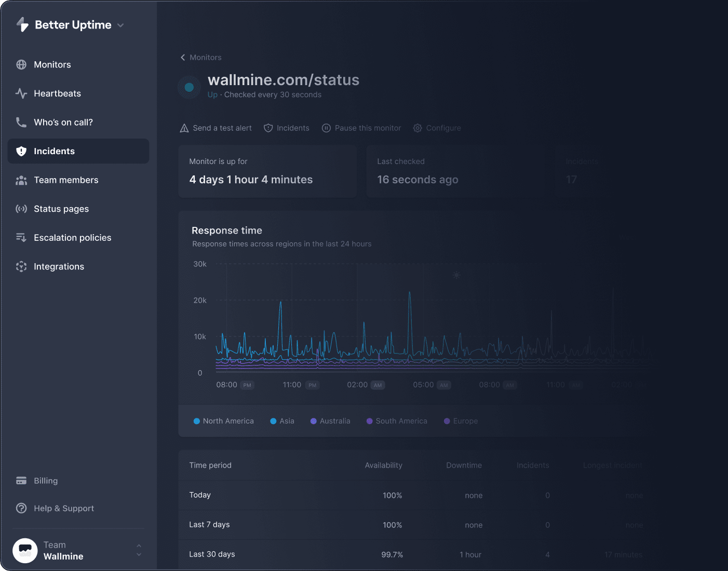
Task: Go back via Monitors breadcrumb link
Action: click(206, 58)
